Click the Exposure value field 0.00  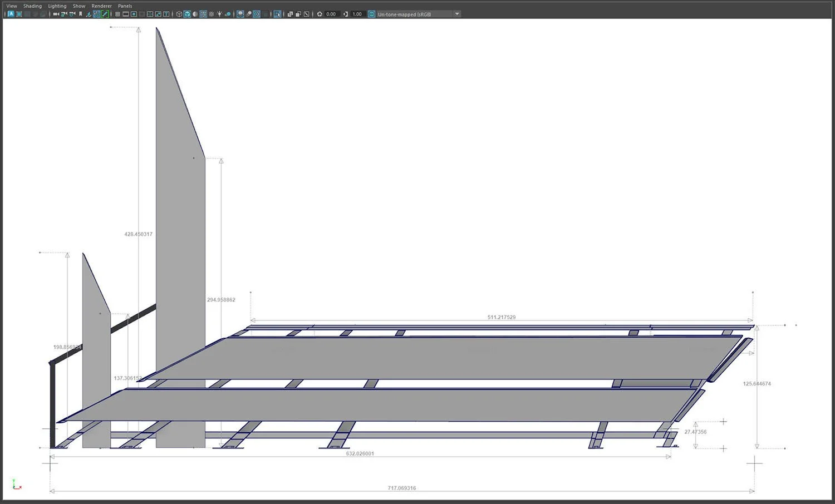coord(332,14)
